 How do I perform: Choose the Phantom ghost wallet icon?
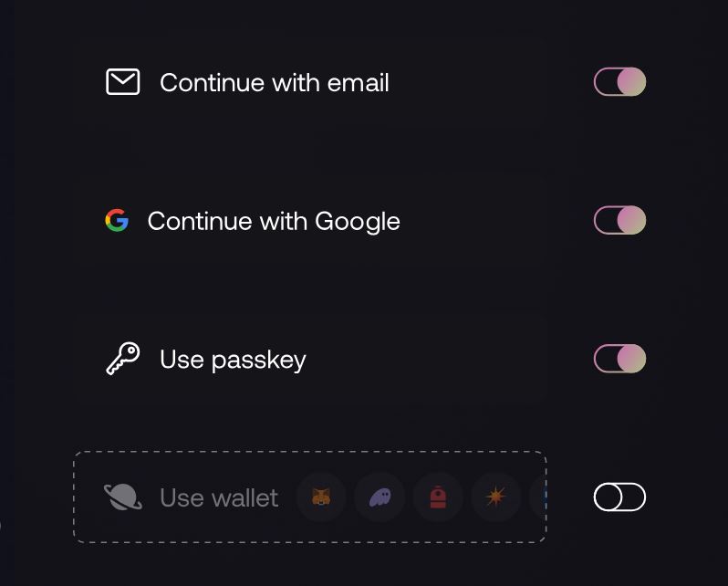point(380,497)
